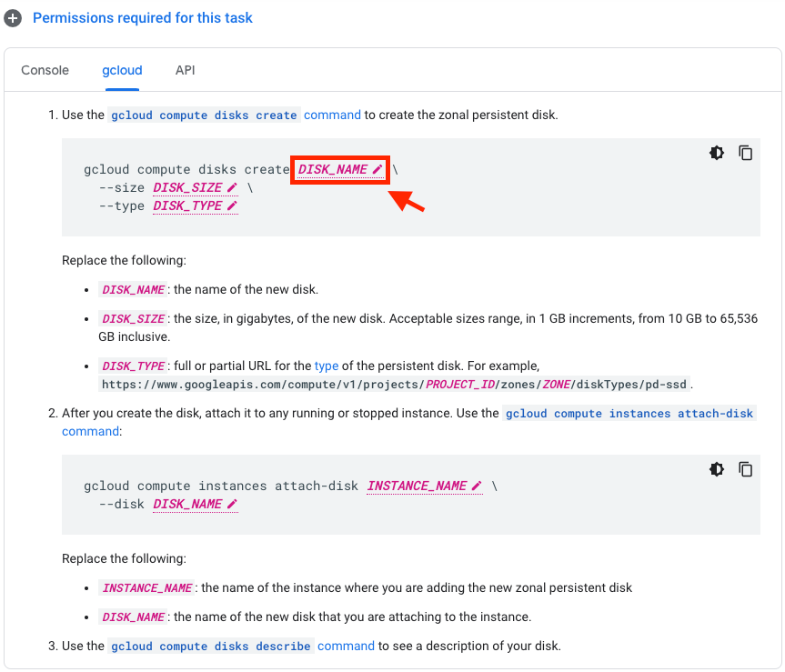Image resolution: width=785 pixels, height=672 pixels.
Task: Click "gcloud compute disks create" text in code block
Action: [186, 170]
